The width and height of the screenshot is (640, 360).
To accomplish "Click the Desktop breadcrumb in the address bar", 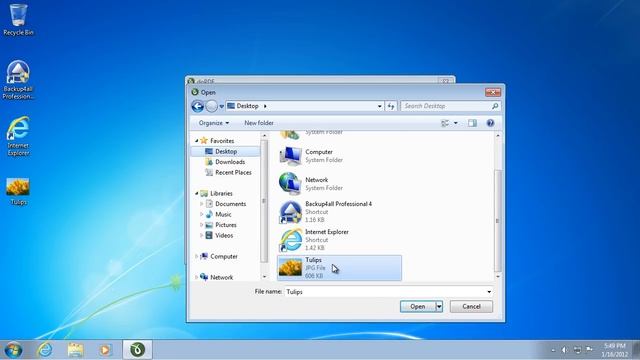I will click(x=247, y=106).
